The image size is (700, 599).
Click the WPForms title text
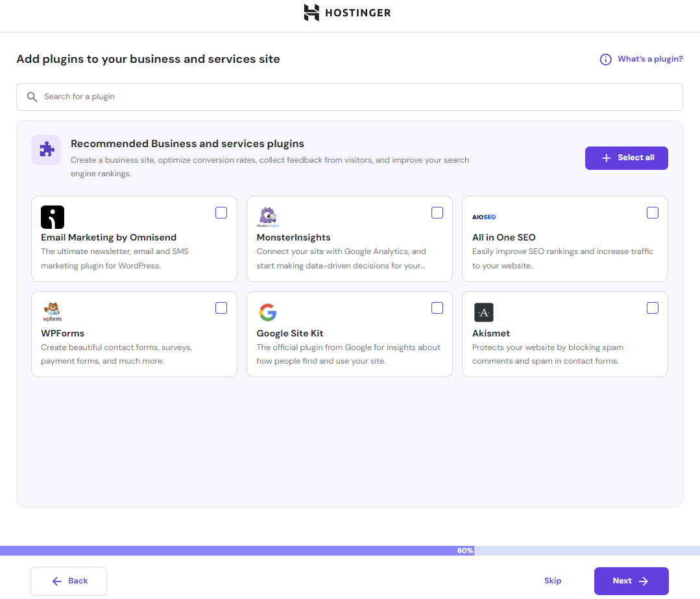[62, 333]
